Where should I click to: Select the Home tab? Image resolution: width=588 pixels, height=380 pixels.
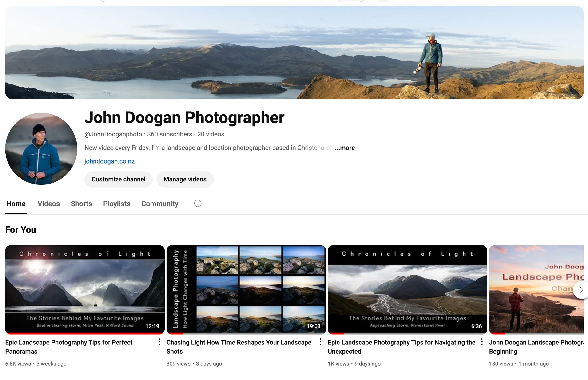16,204
